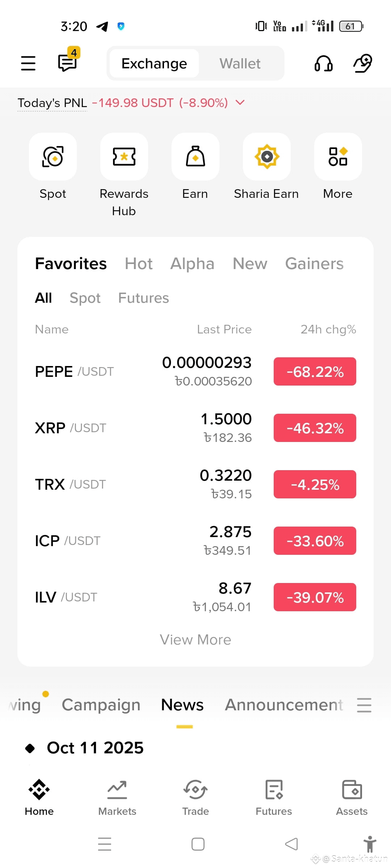391x868 pixels.
Task: Open the More apps grid icon
Action: [x=338, y=157]
